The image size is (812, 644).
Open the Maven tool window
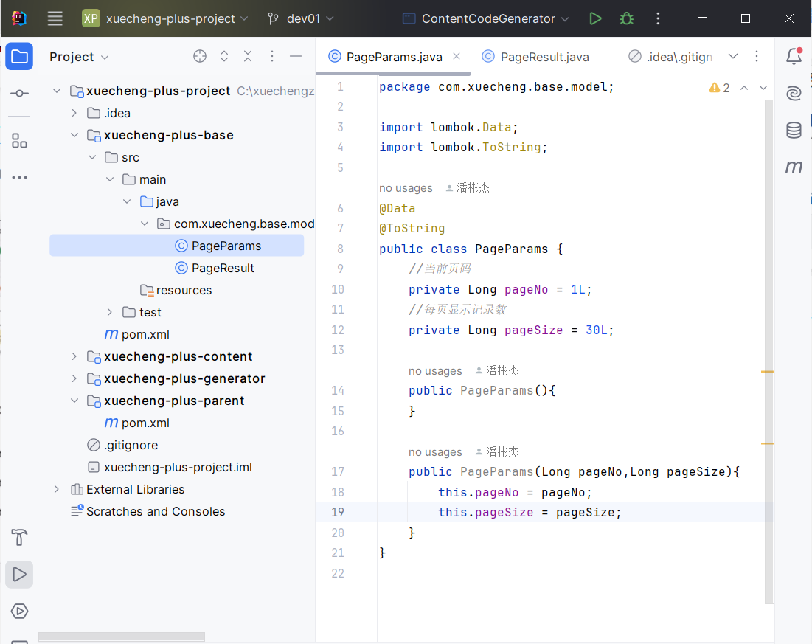tap(794, 167)
